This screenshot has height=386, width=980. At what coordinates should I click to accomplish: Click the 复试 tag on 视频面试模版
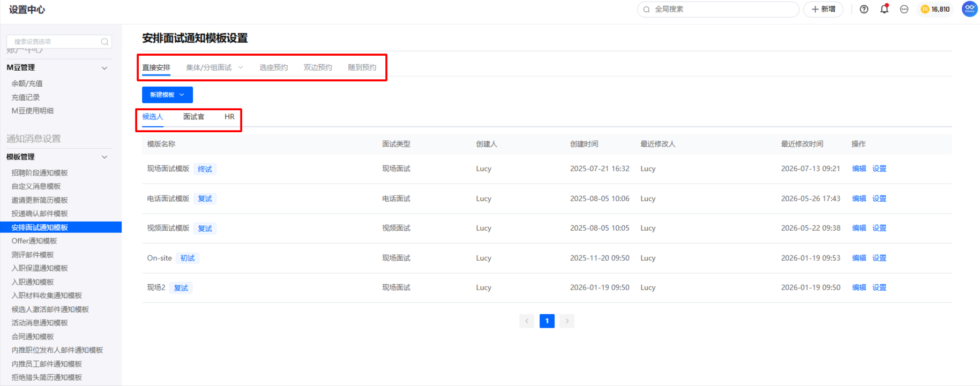(x=205, y=229)
